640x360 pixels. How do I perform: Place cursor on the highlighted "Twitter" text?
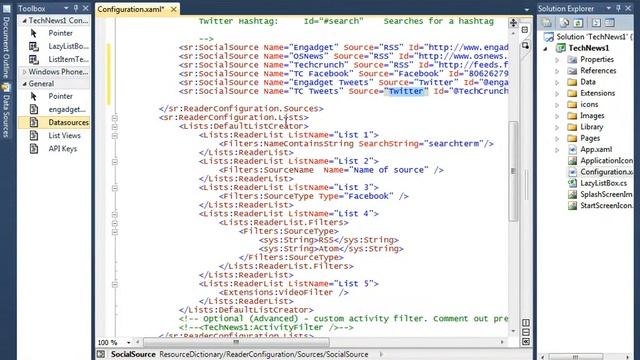point(406,91)
